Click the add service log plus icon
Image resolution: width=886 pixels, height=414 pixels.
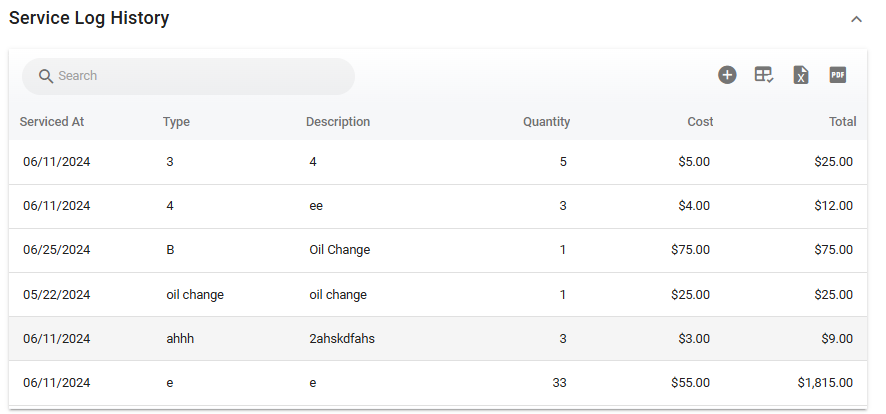pyautogui.click(x=727, y=75)
